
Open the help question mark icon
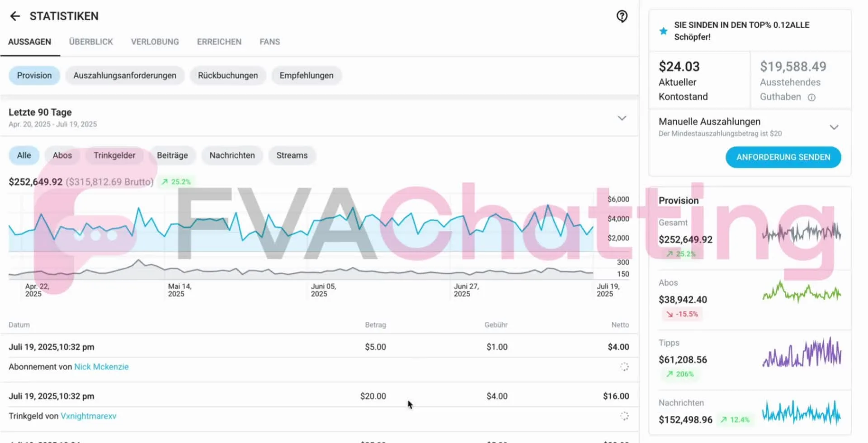click(x=622, y=16)
